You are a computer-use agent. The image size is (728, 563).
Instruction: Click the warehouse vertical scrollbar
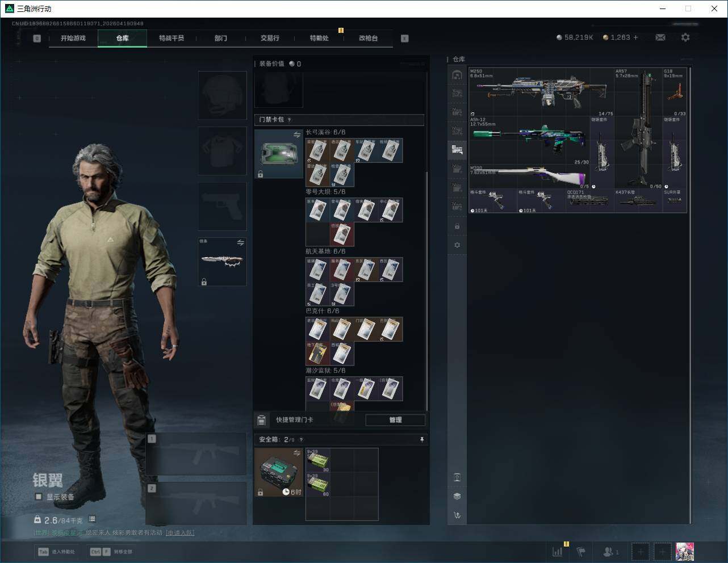(690, 295)
